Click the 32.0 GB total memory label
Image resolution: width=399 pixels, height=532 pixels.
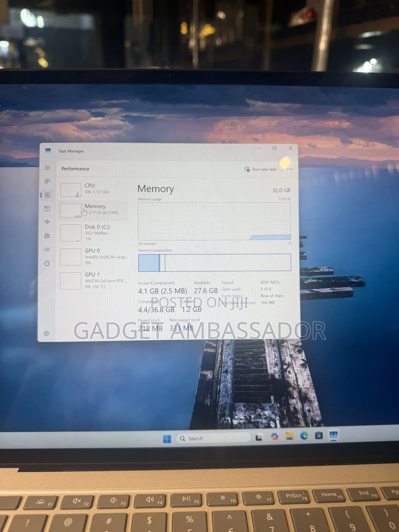coord(281,190)
